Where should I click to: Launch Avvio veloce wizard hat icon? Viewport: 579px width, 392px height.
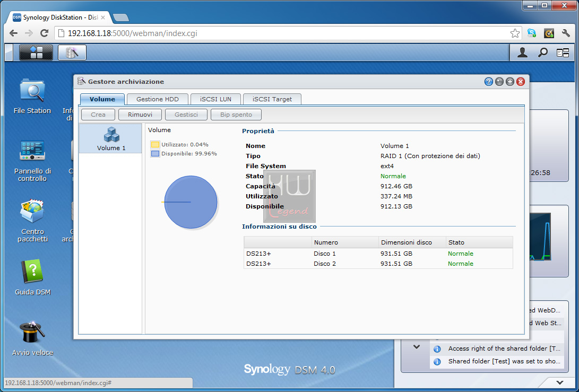[32, 338]
